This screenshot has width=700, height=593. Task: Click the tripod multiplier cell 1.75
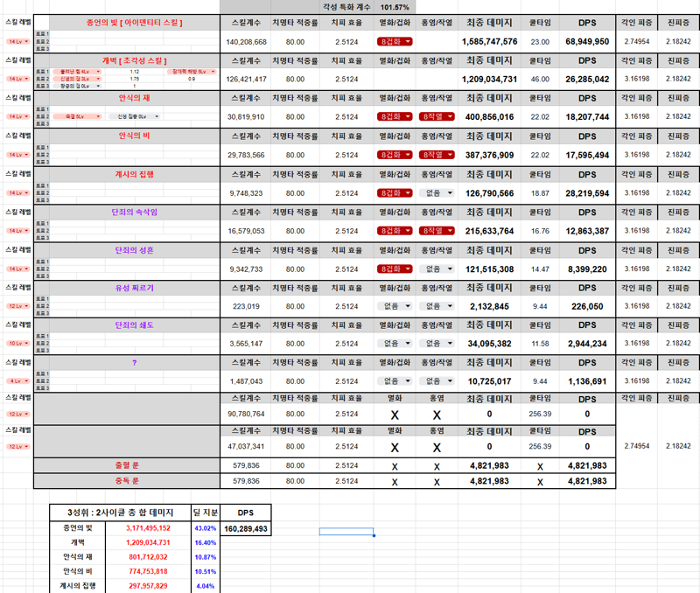(135, 79)
